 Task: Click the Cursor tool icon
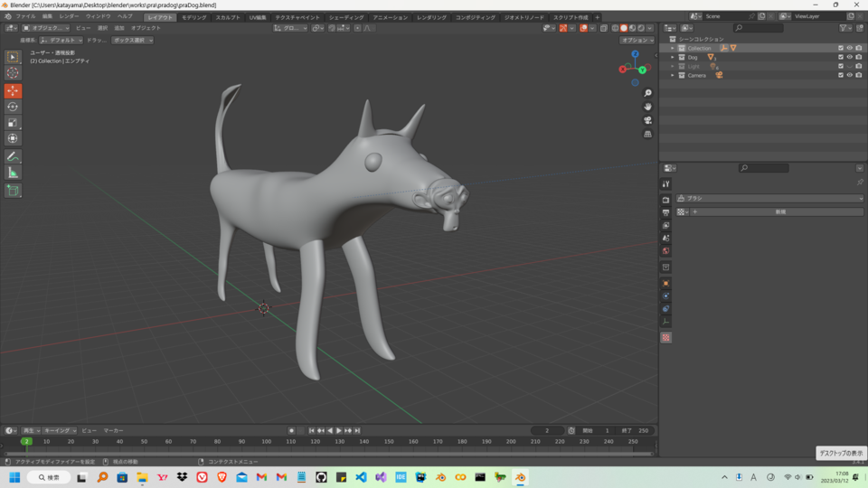pos(13,73)
